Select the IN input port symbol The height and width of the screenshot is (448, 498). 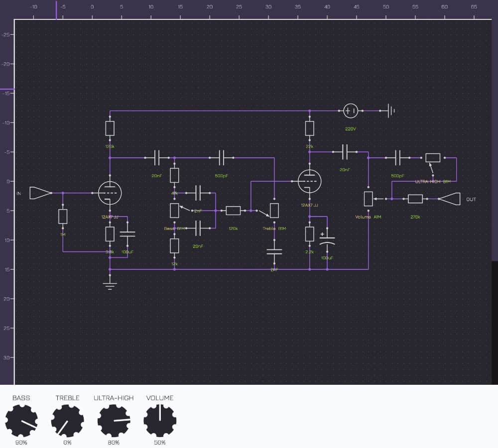click(x=40, y=193)
